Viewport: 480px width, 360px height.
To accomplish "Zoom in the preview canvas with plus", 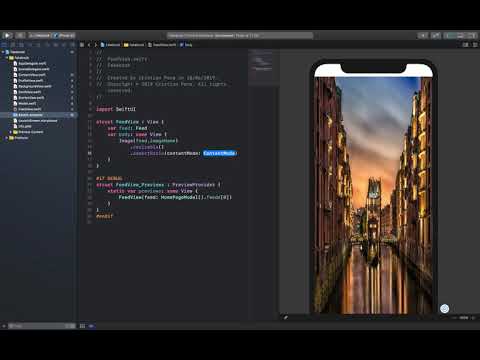I will (473, 318).
